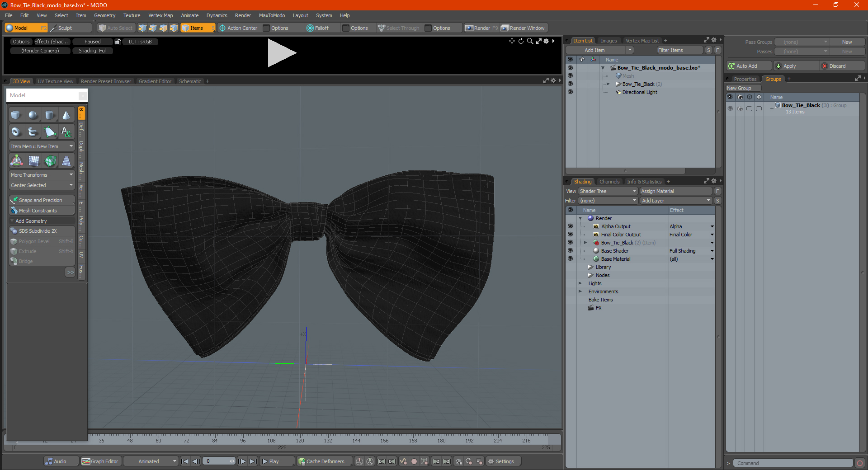
Task: Select the cone primitive tool
Action: (x=66, y=115)
